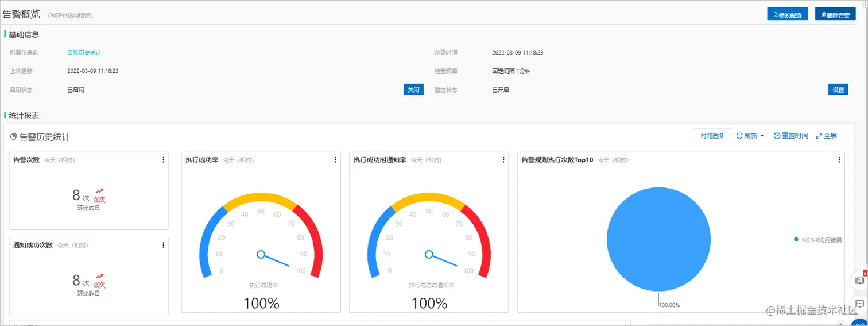Click the 设置 monitoring button
Screen dimensions: 868x326
[x=838, y=90]
